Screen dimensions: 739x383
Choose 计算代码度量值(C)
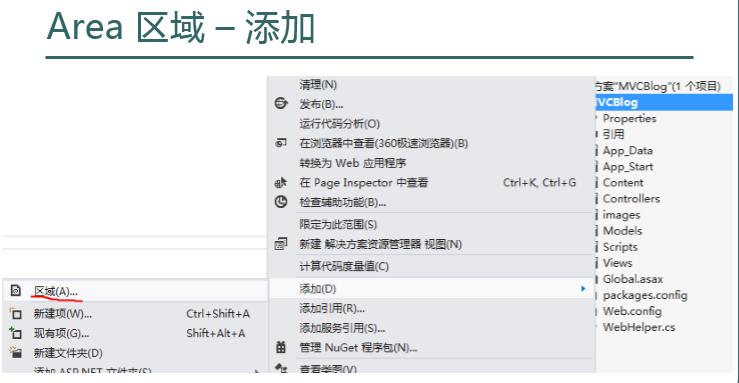click(x=344, y=267)
